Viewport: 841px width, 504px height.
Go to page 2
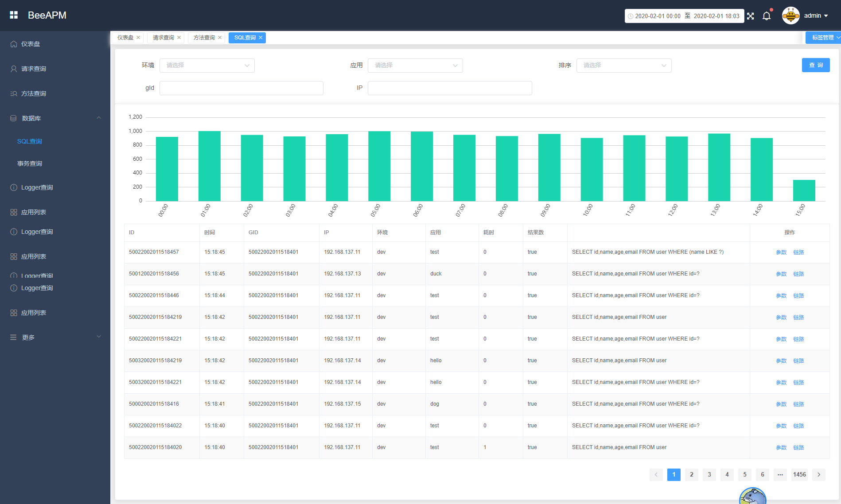[x=692, y=474]
